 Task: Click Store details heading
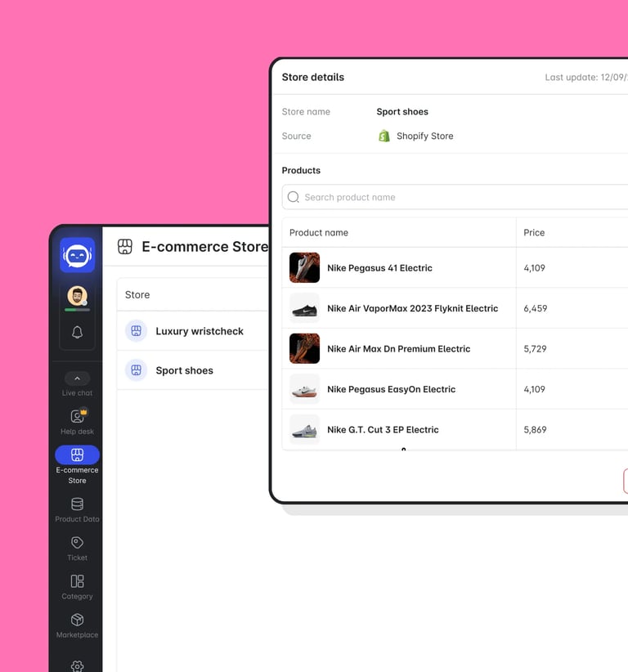(313, 77)
